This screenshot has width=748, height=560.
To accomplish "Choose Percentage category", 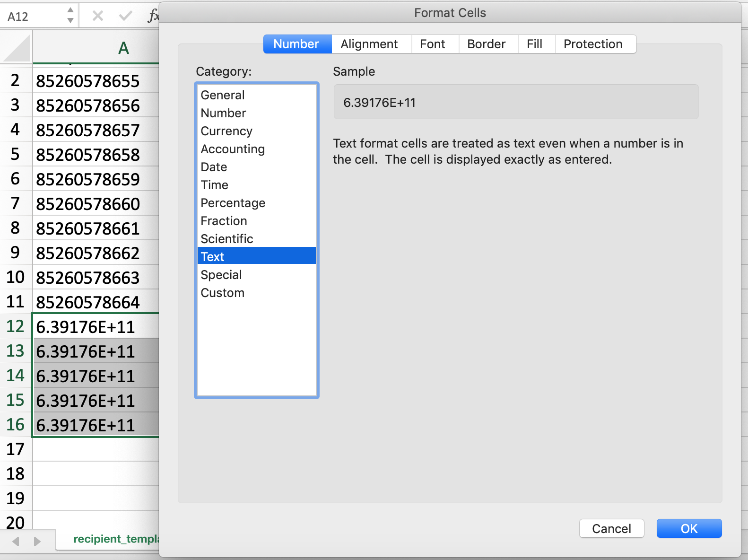I will tap(257, 203).
